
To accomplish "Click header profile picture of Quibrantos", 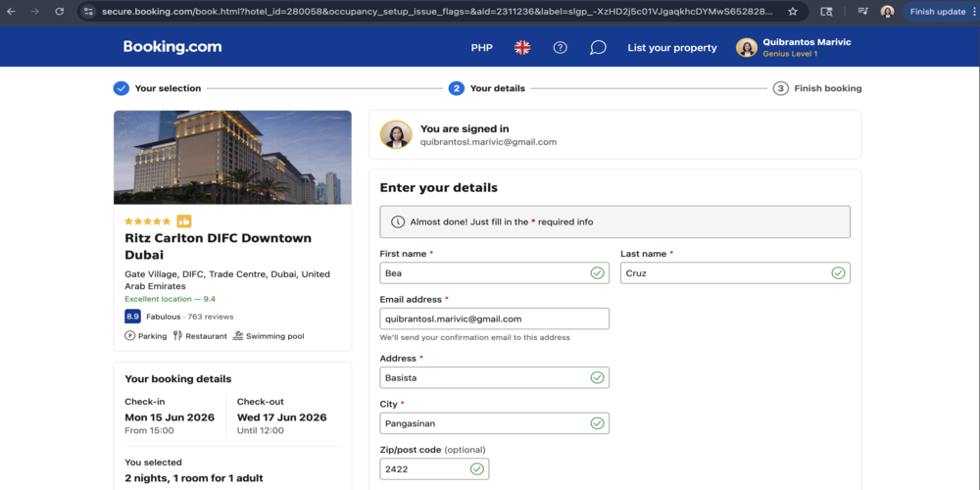I will tap(746, 47).
